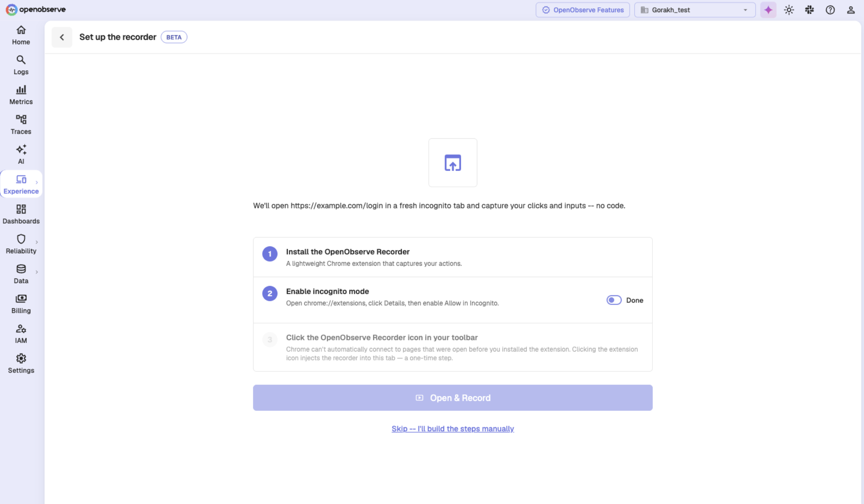Expand the Data submenu chevron
Screen dimensions: 864x504
point(36,272)
